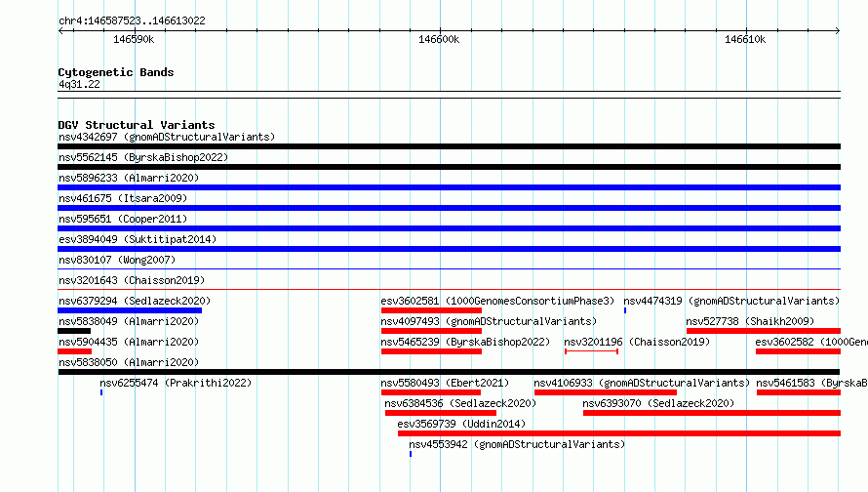
Task: Click the nsv527738 Shaikh2009 label
Action: [750, 321]
